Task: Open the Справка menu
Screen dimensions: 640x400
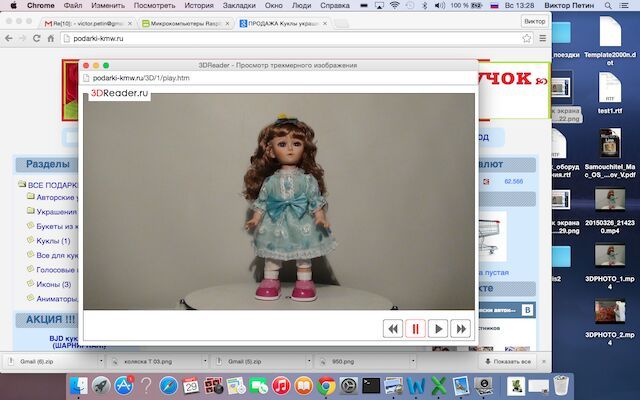Action: [335, 5]
